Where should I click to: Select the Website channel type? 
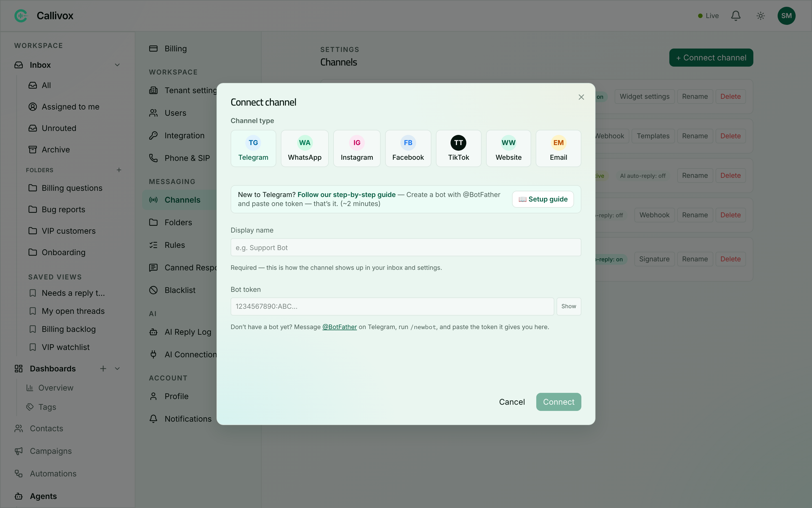point(508,148)
